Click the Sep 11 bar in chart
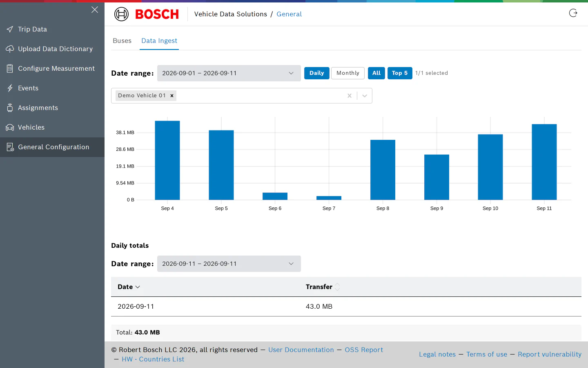588x368 pixels. pos(544,162)
